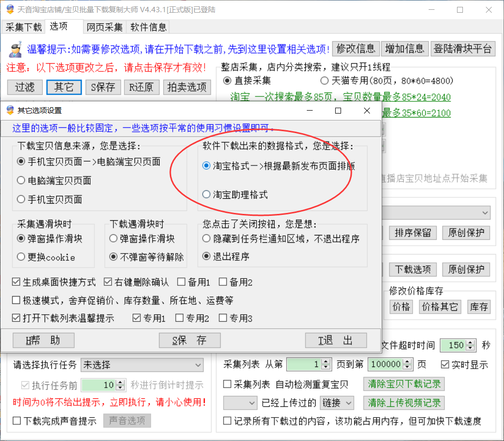Select the 淘宝助理格式 radio option
This screenshot has width=504, height=441.
pos(206,194)
